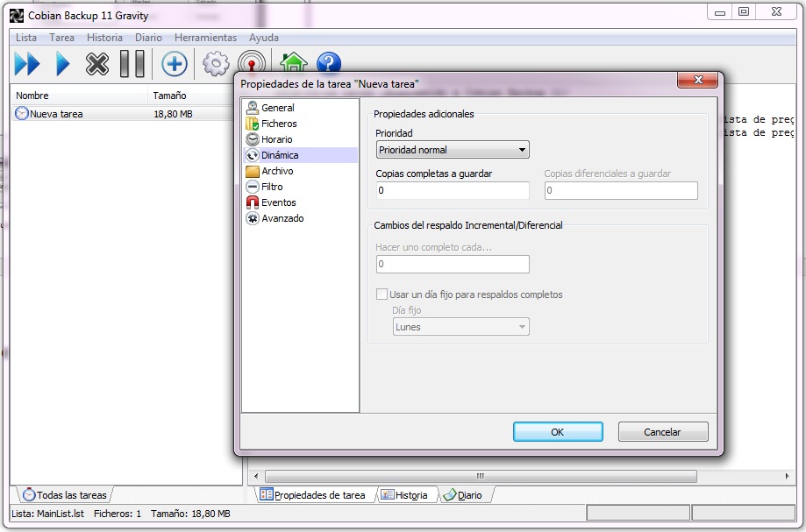Close the Propiedades de la tarea dialog
The height and width of the screenshot is (532, 806).
(697, 80)
